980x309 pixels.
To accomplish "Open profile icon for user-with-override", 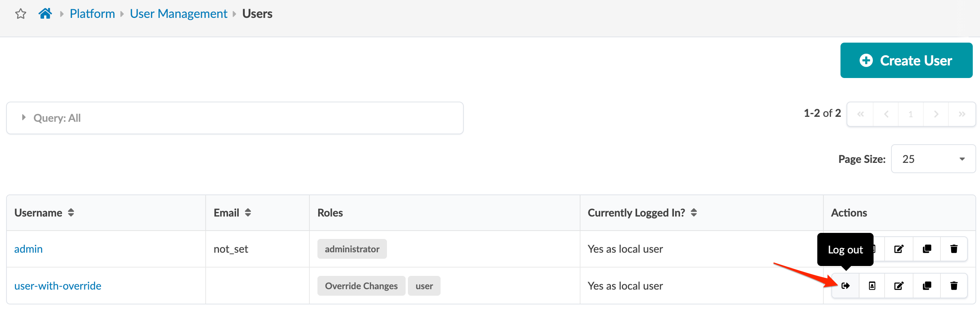I will point(872,286).
